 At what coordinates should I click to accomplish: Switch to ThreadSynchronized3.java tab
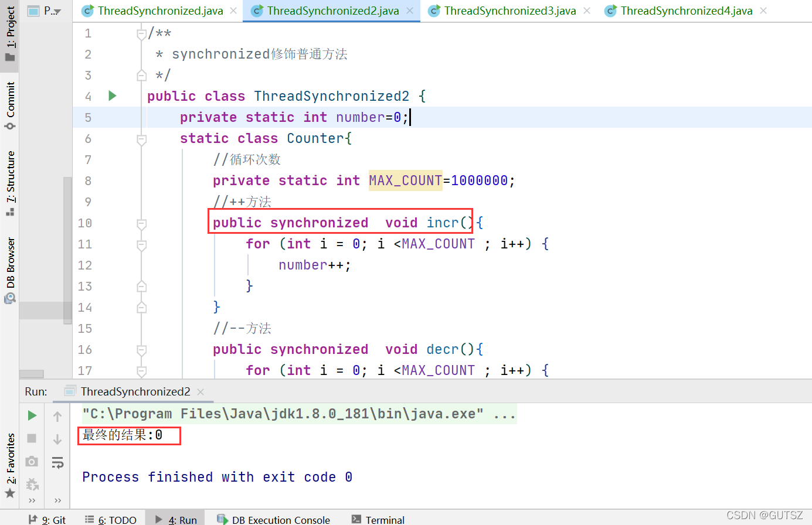tap(510, 11)
